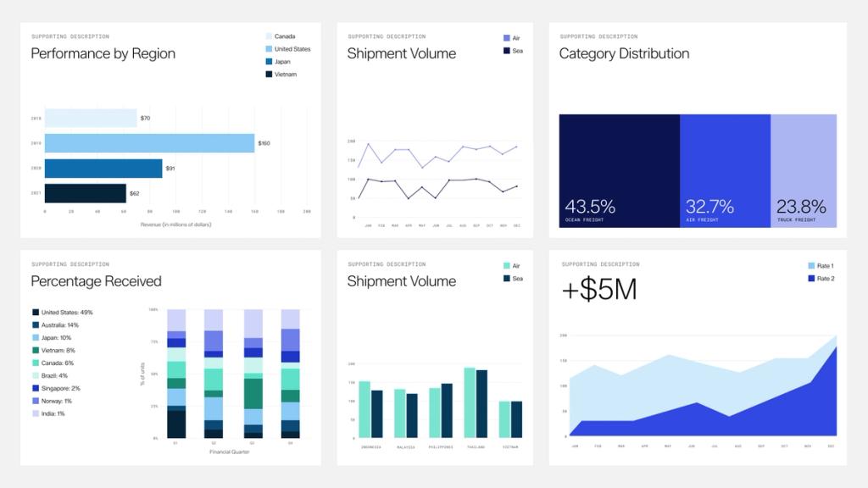Screen dimensions: 868x488
Task: Click the Philippines axis label
Action: click(441, 447)
